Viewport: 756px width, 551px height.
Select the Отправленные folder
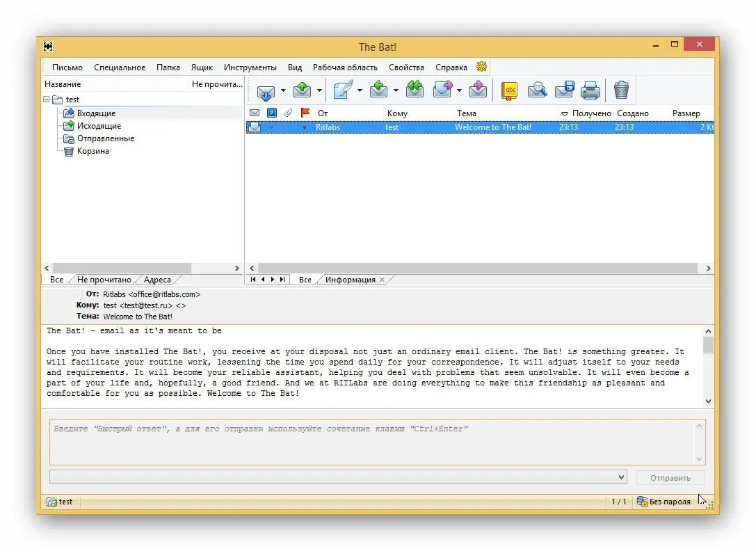pos(106,138)
